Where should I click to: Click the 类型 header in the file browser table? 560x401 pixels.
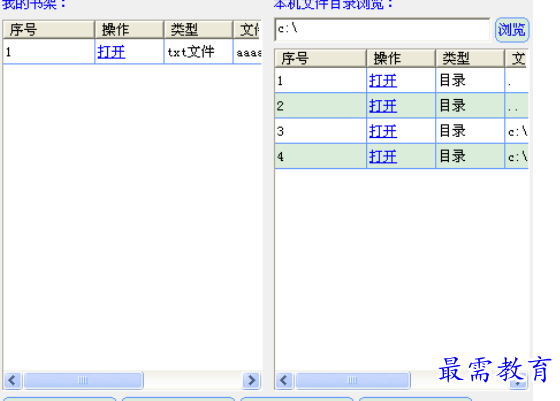[470, 59]
